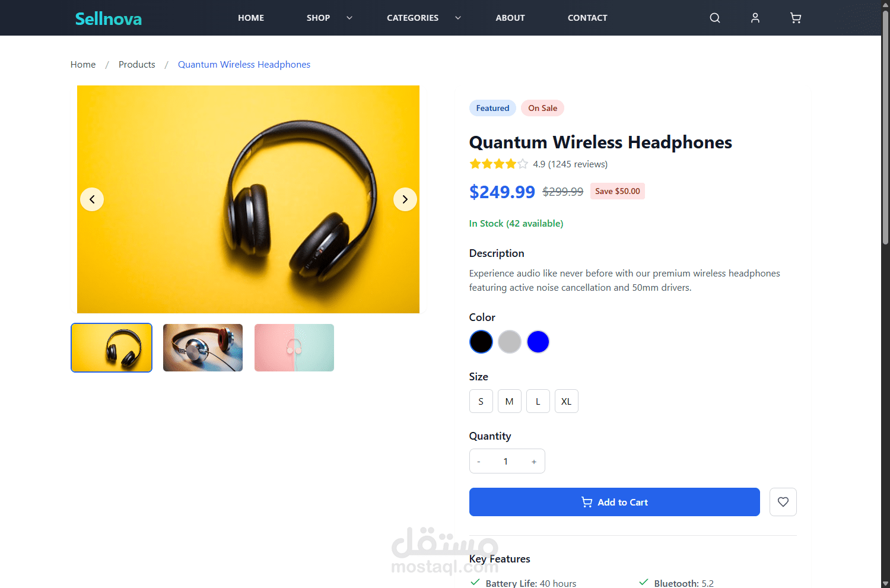This screenshot has width=890, height=588.
Task: Show previous product image with left arrow
Action: click(92, 199)
